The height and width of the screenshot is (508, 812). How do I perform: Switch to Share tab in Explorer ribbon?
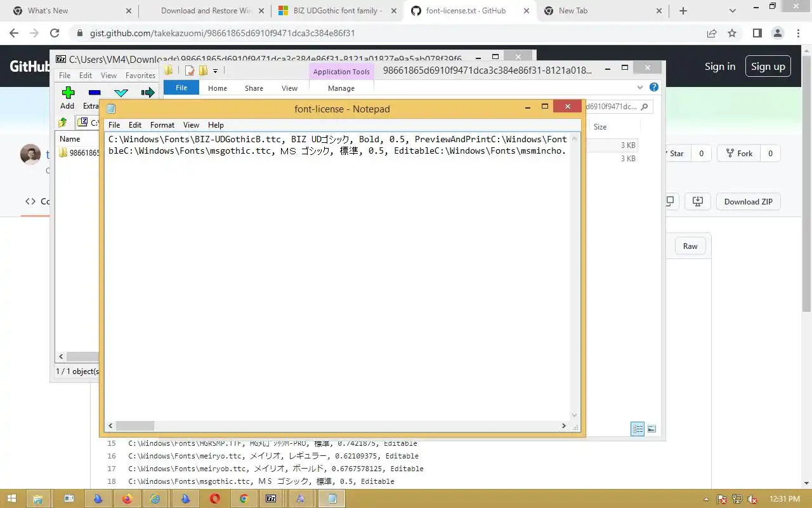[254, 88]
